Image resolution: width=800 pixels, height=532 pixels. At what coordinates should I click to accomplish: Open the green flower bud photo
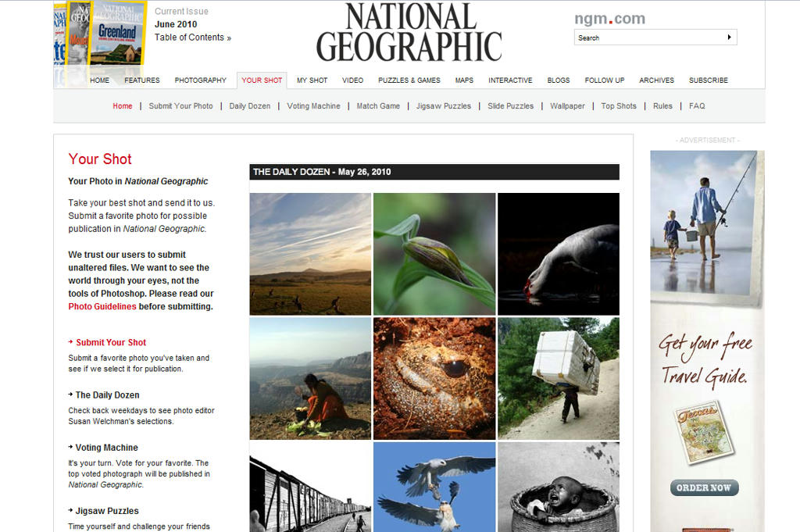click(x=434, y=254)
